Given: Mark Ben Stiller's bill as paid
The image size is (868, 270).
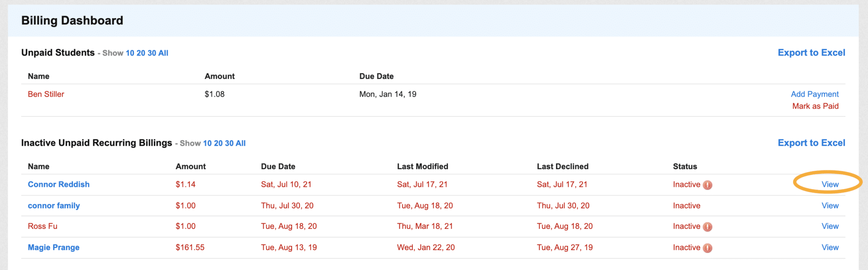Looking at the screenshot, I should pyautogui.click(x=815, y=106).
